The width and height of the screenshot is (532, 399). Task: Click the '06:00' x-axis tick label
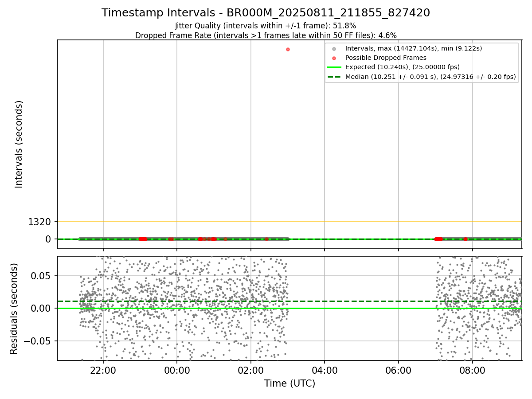pyautogui.click(x=399, y=371)
